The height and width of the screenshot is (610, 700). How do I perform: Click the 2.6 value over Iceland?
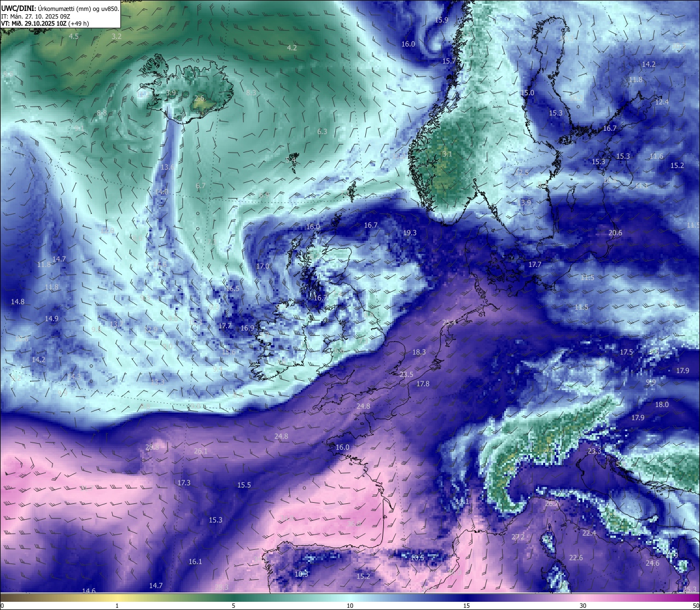tap(199, 98)
